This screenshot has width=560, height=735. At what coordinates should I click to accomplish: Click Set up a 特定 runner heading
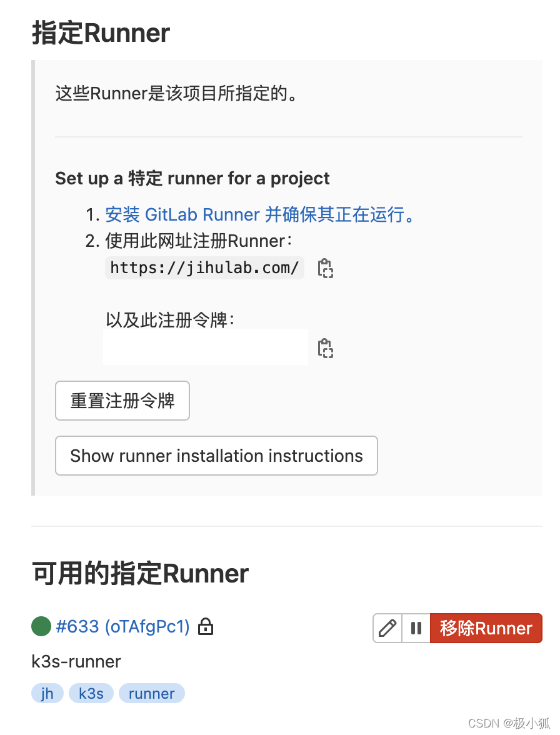point(192,179)
